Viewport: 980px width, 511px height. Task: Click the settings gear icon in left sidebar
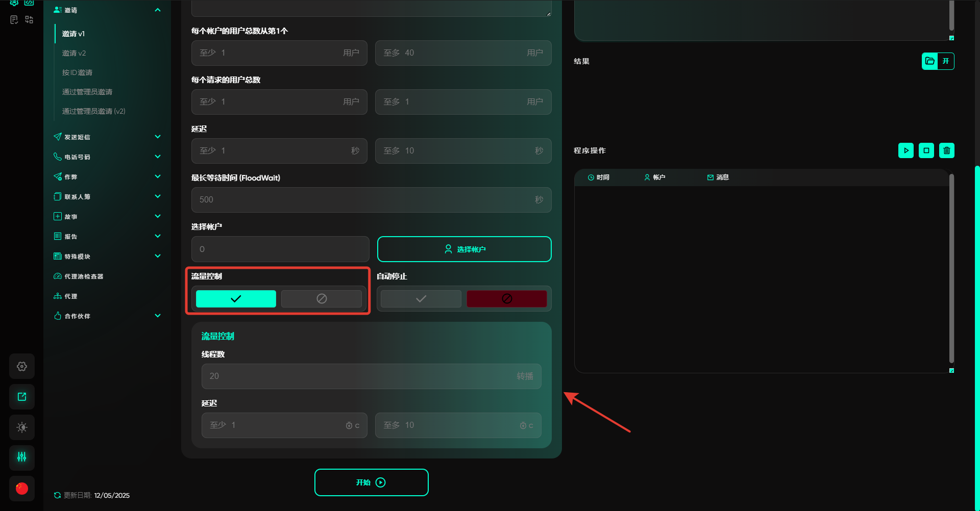point(22,366)
